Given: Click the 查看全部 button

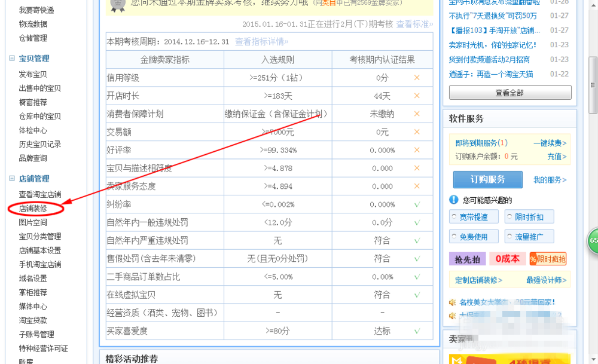Looking at the screenshot, I should (509, 93).
